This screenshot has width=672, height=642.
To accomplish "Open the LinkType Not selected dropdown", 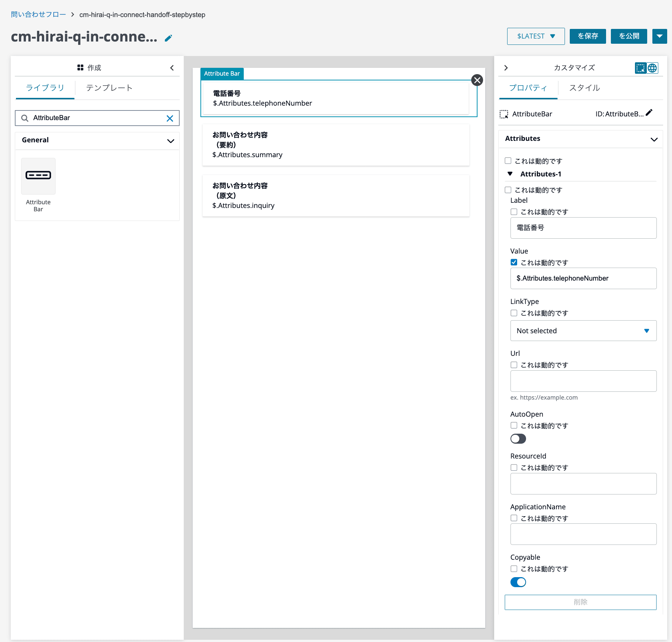I will click(x=583, y=331).
